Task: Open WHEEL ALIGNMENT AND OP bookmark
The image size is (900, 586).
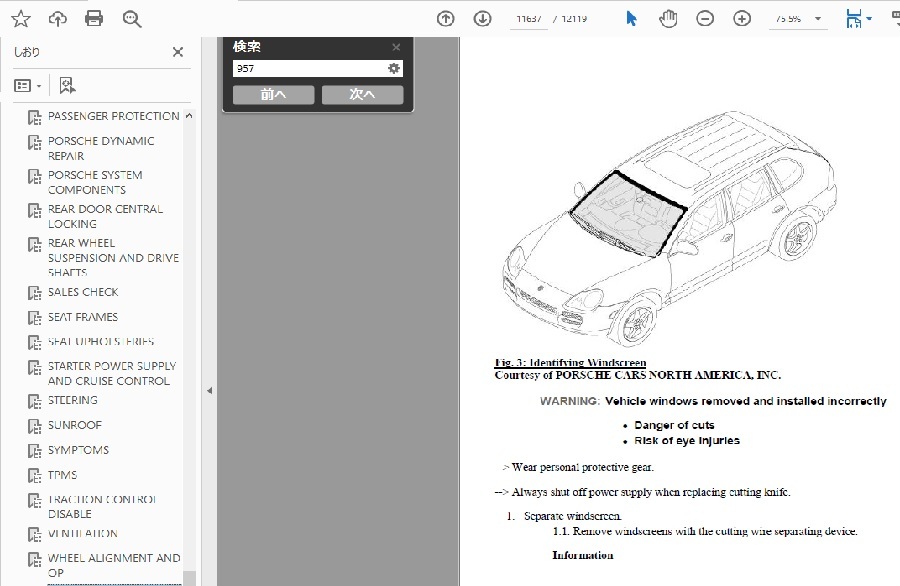Action: point(114,565)
